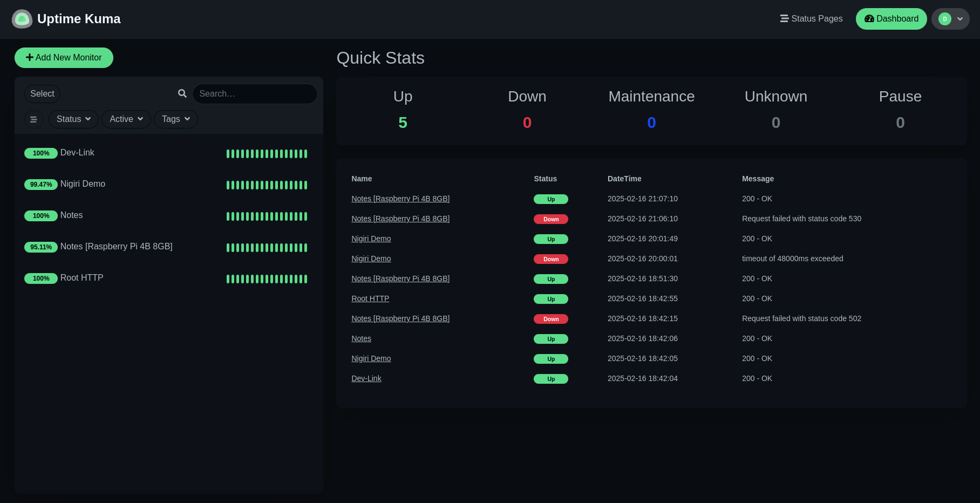The height and width of the screenshot is (503, 980).
Task: Open Status Pages from header
Action: (x=811, y=19)
